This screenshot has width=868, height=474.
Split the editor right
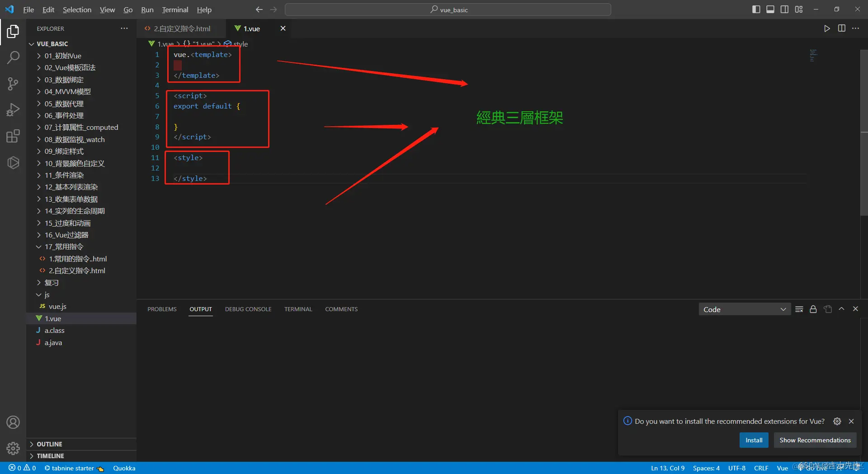[841, 28]
